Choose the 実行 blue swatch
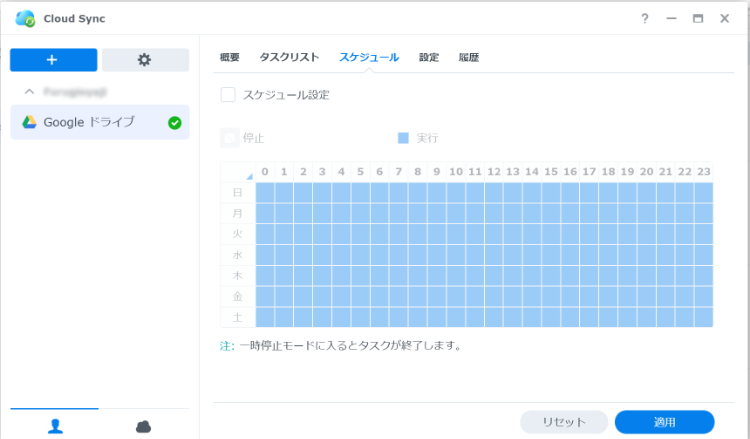The height and width of the screenshot is (439, 750). pyautogui.click(x=403, y=138)
